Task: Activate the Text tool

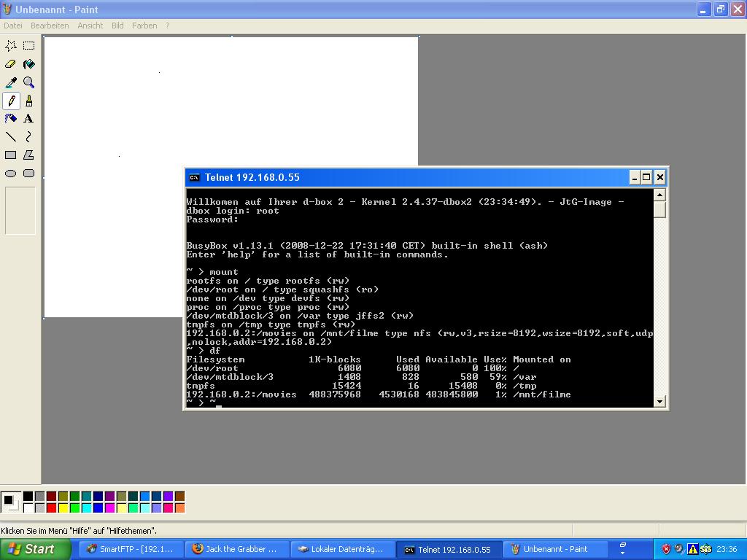Action: [x=28, y=119]
